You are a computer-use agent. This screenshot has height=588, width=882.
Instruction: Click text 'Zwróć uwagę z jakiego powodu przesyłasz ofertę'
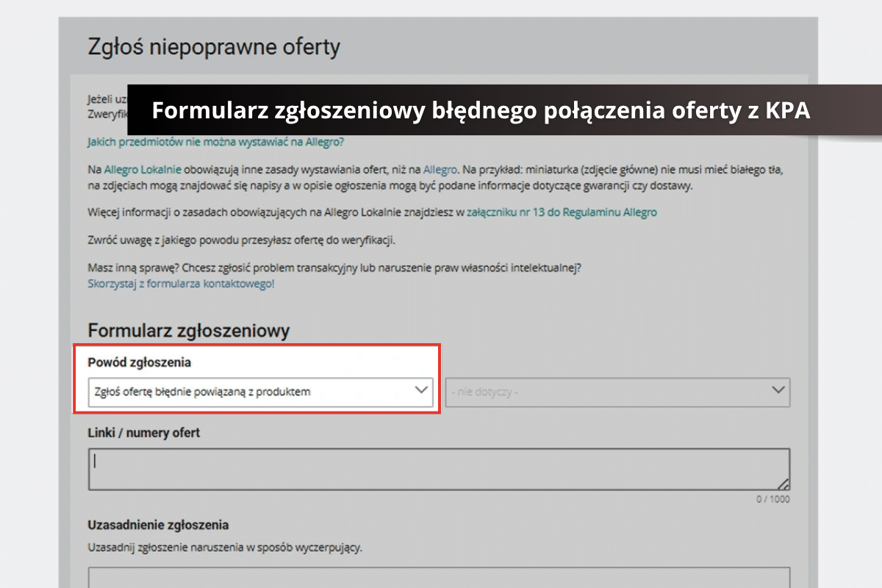click(211, 240)
